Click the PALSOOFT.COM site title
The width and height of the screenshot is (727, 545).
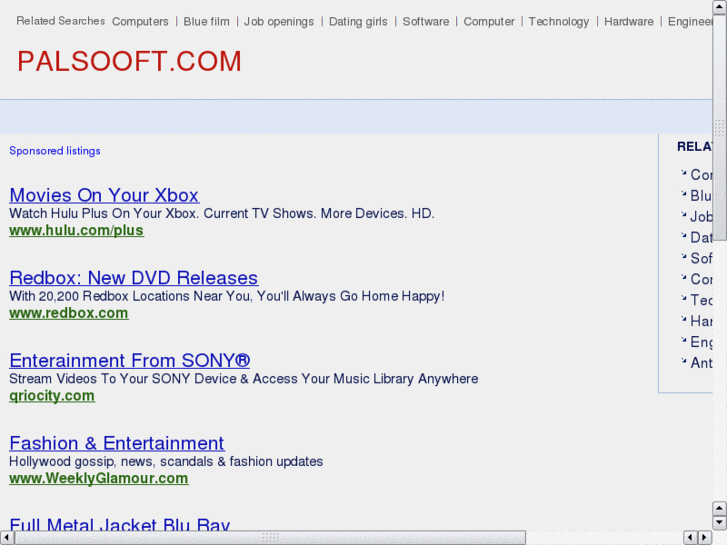coord(129,61)
